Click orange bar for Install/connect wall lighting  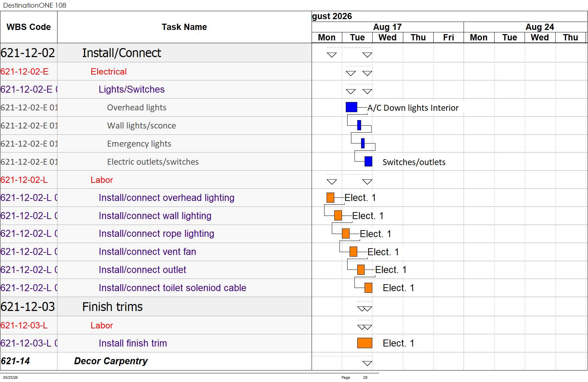(338, 216)
